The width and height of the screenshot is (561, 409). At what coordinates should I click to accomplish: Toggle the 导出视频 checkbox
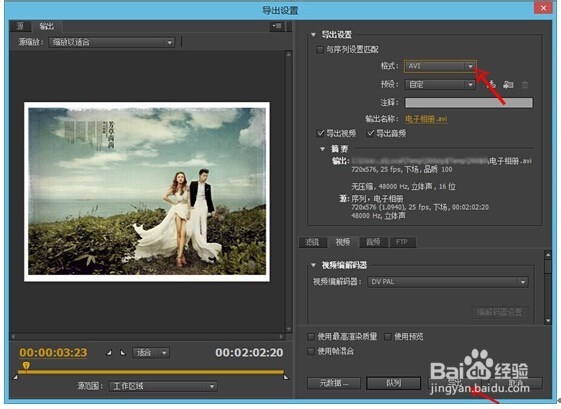320,133
